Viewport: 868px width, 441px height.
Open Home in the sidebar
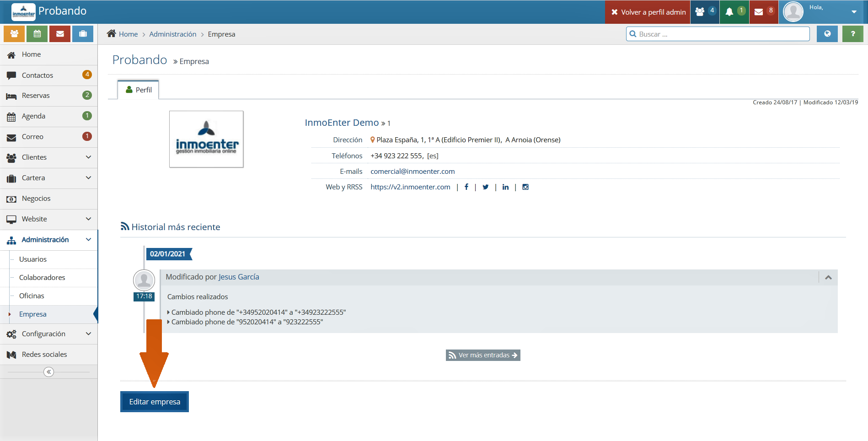tap(48, 54)
